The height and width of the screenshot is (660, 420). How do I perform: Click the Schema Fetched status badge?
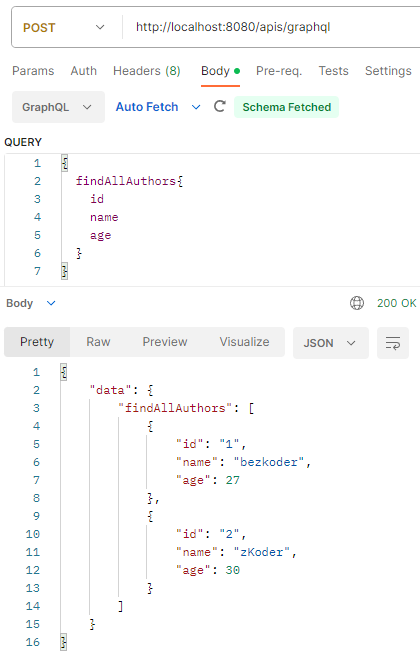click(287, 107)
